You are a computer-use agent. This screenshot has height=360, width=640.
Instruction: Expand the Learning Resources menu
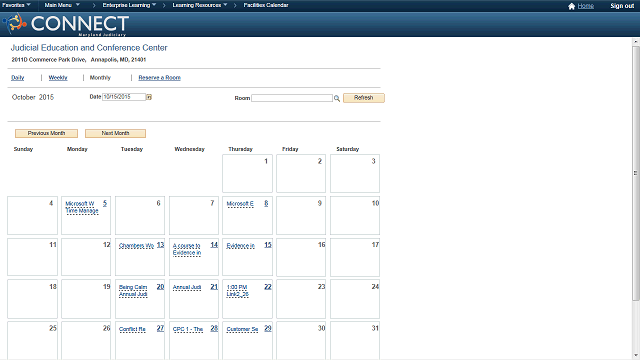200,5
